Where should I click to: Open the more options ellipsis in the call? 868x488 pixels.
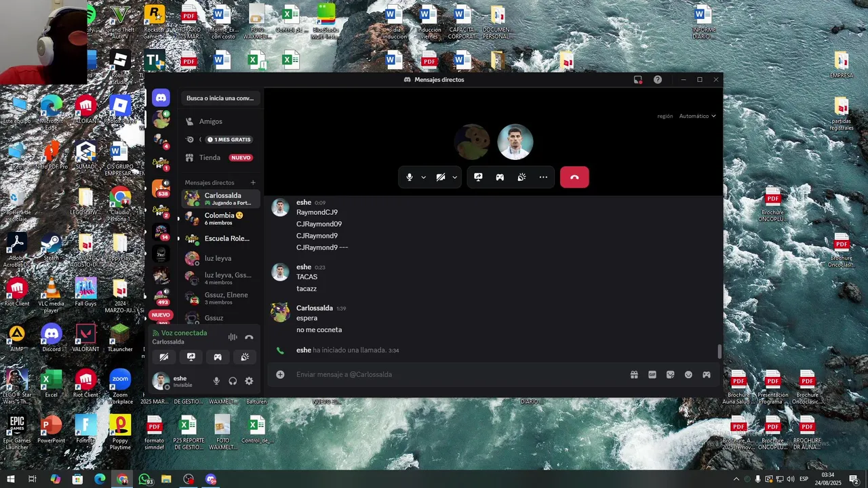coord(543,177)
